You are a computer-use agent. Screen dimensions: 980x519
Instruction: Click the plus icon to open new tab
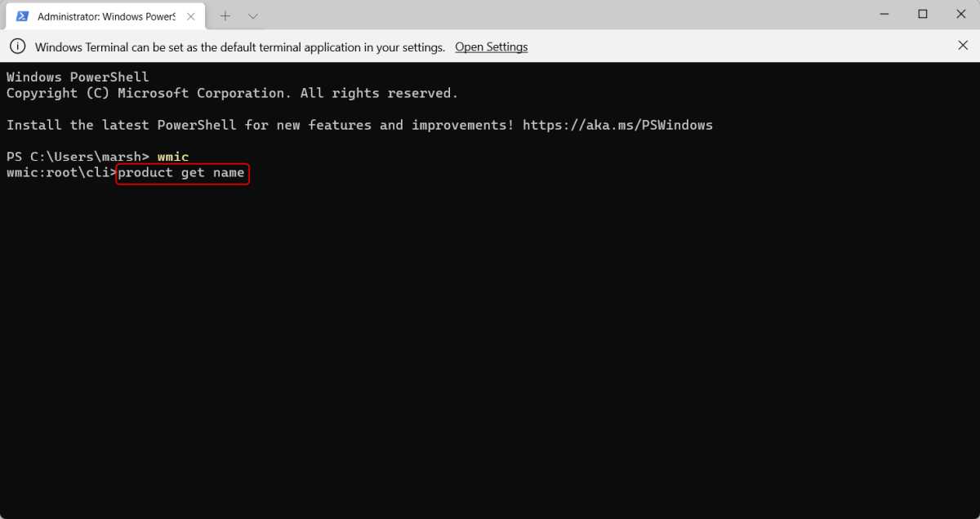(225, 15)
